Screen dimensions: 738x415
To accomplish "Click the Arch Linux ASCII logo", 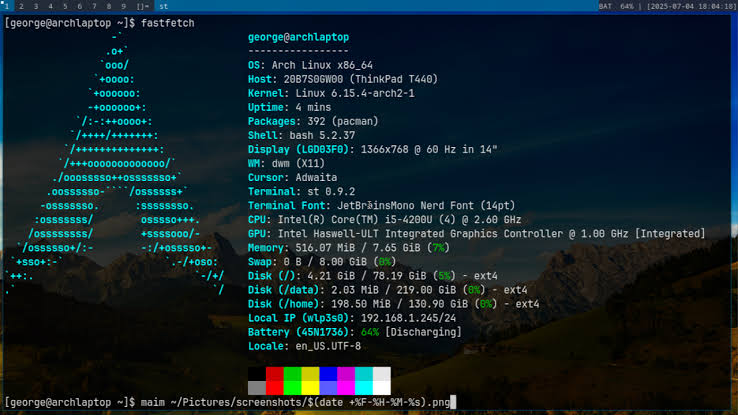I will coord(115,163).
